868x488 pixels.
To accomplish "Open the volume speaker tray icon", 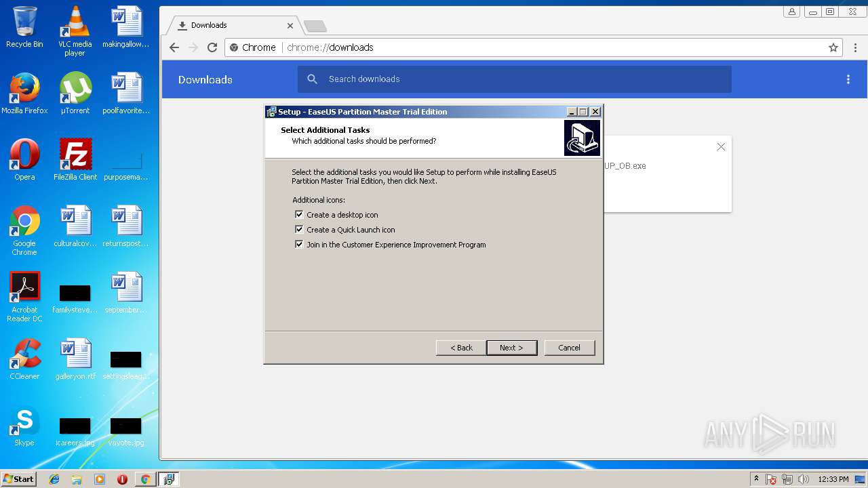I will (x=804, y=479).
